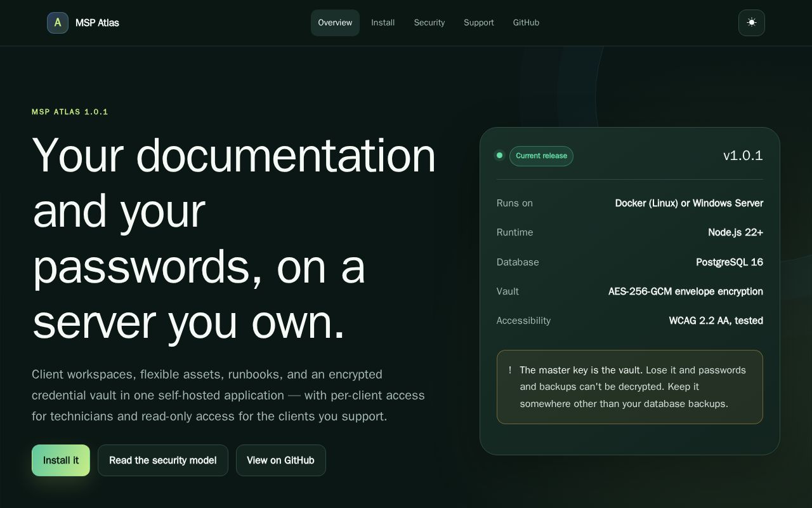Click the "Database" row label
This screenshot has height=508, width=812.
[x=518, y=262]
